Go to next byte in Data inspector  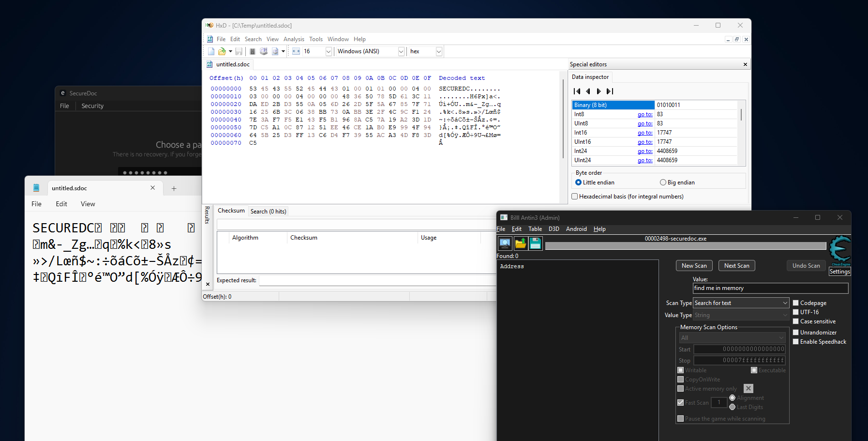tap(599, 91)
